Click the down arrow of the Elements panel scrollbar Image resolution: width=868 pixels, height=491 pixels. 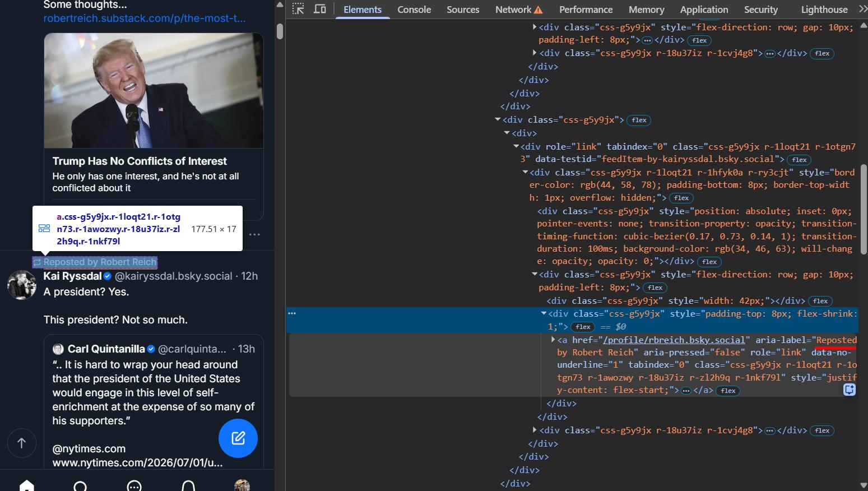(863, 485)
